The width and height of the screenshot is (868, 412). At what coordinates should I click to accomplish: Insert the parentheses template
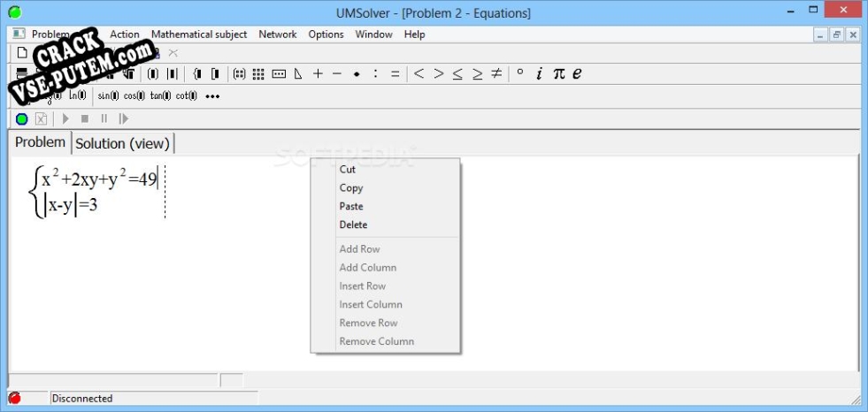[x=153, y=73]
